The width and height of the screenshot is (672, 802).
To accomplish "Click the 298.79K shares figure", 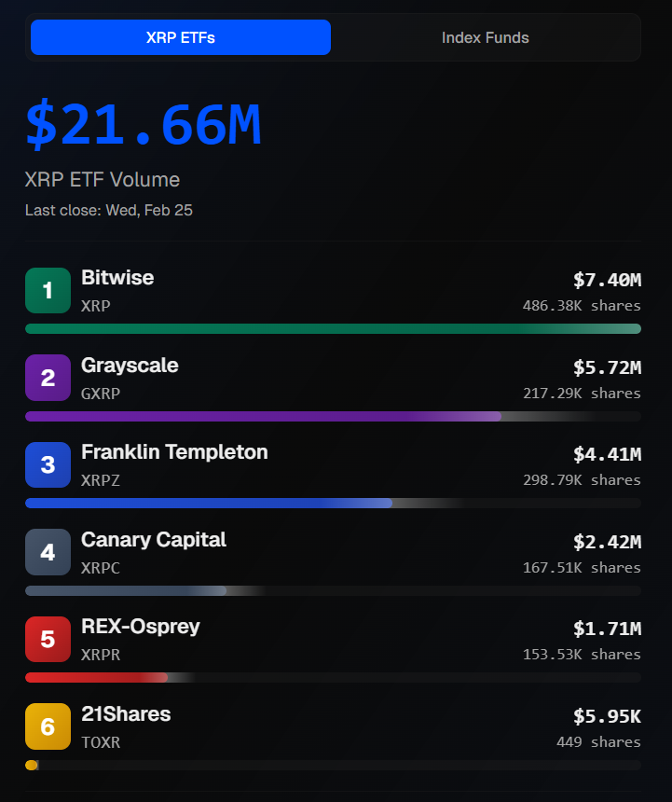I will pos(582,480).
